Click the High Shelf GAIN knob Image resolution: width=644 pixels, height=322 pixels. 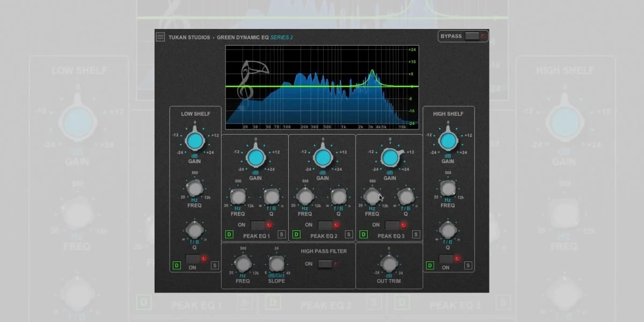(x=448, y=141)
